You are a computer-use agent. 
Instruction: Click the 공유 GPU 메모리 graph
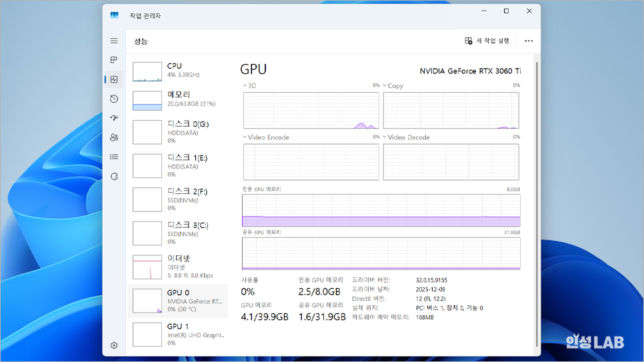tap(381, 253)
